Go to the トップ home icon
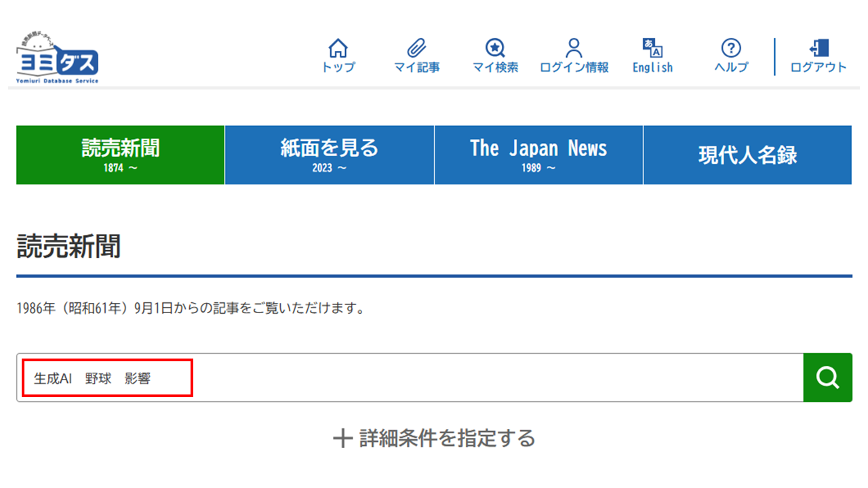The height and width of the screenshot is (488, 868). tap(338, 48)
